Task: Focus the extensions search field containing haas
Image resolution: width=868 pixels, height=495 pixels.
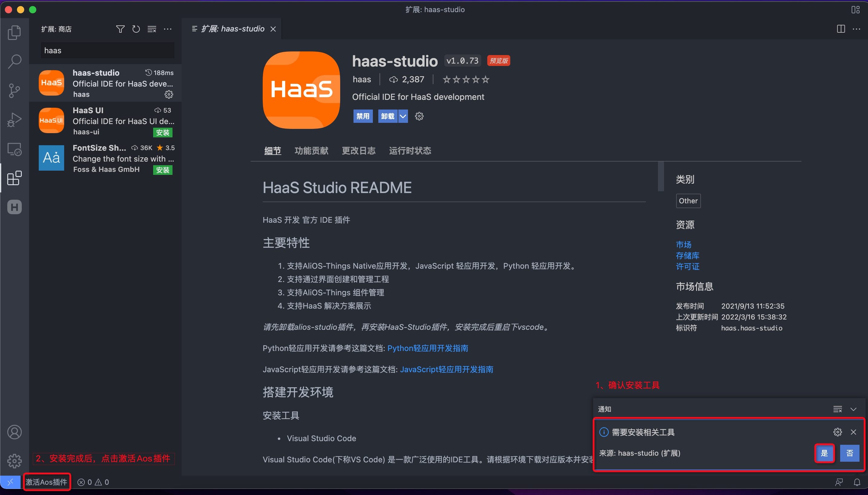Action: (x=107, y=51)
